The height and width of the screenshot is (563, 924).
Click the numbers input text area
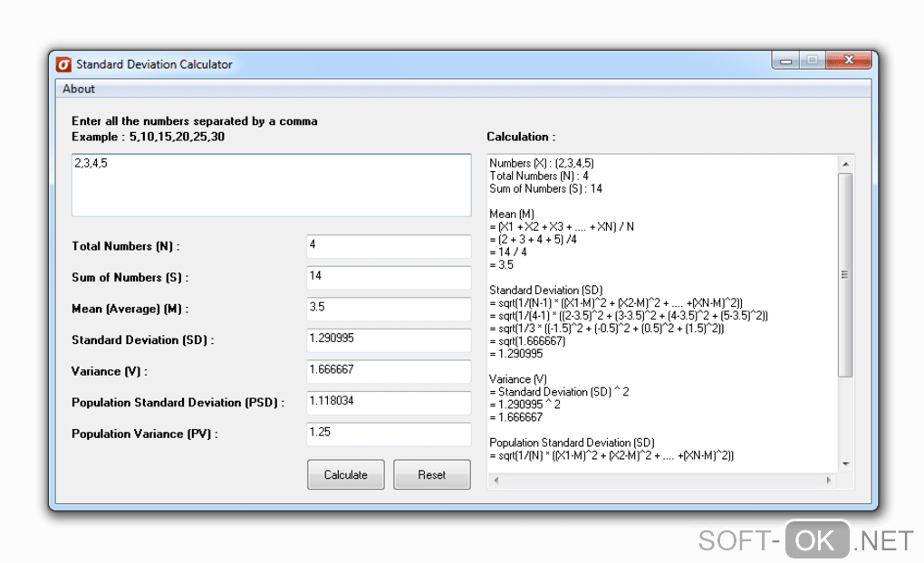click(x=271, y=186)
